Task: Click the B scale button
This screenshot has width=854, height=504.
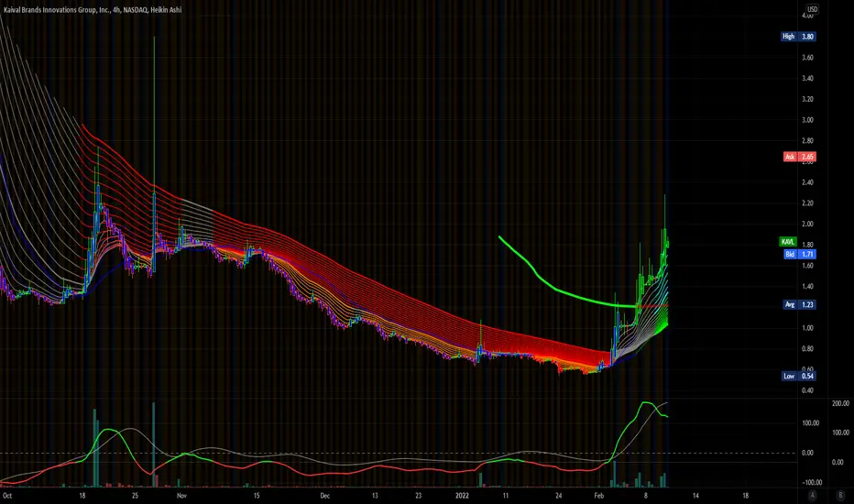Action: click(840, 495)
